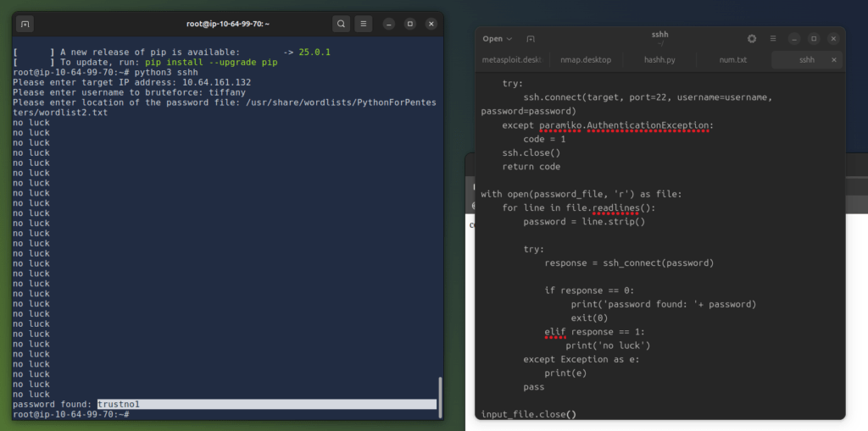Click the editor title 'sshh'
The height and width of the screenshot is (431, 868).
coord(659,35)
